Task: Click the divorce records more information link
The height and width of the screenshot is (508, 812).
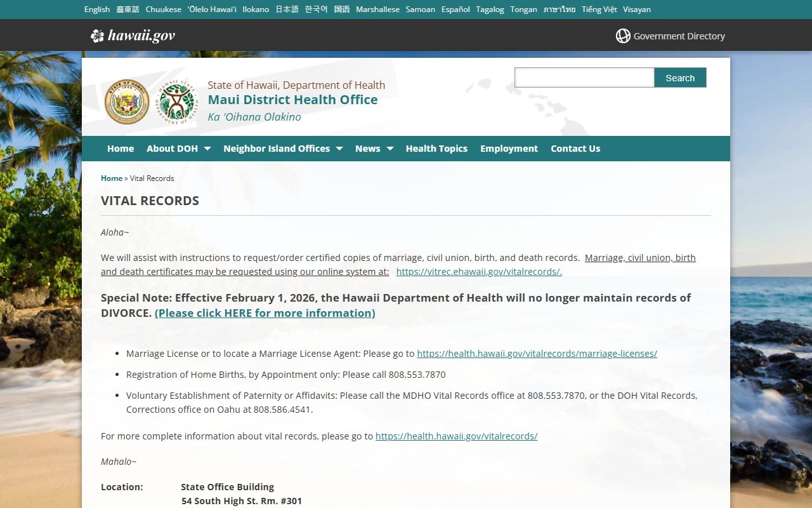Action: pyautogui.click(x=265, y=313)
